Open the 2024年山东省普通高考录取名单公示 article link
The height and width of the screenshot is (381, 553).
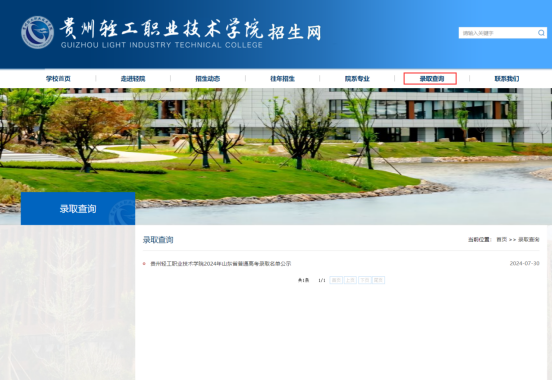pyautogui.click(x=221, y=264)
